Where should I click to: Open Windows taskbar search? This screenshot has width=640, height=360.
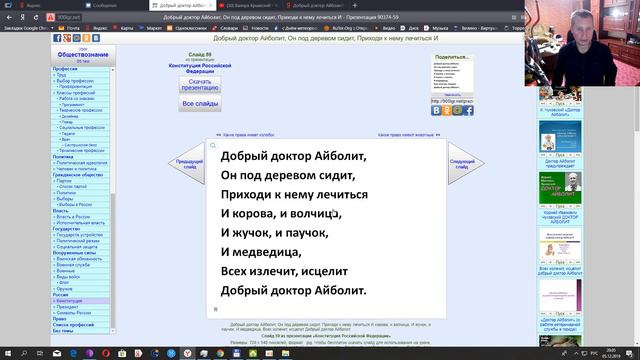[x=24, y=353]
